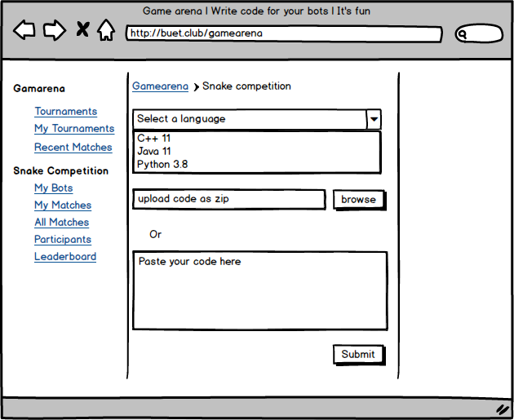Screen dimensions: 514x420
Task: Go to the browser home icon
Action: (106, 31)
